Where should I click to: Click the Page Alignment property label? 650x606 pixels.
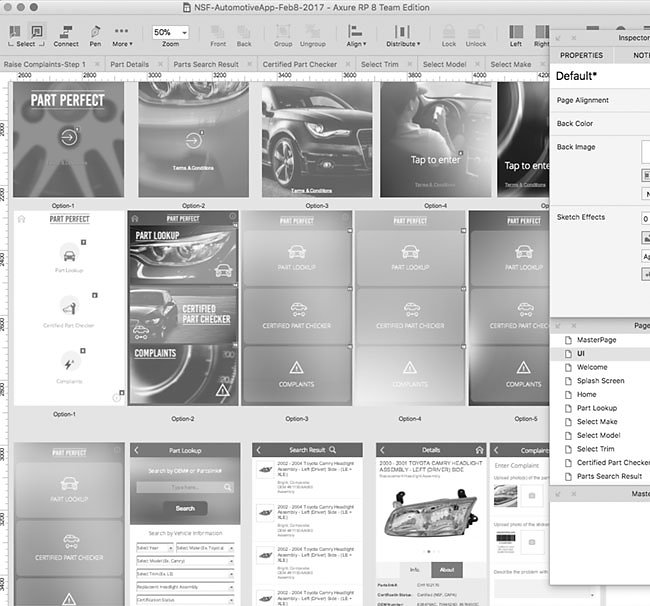[x=582, y=100]
